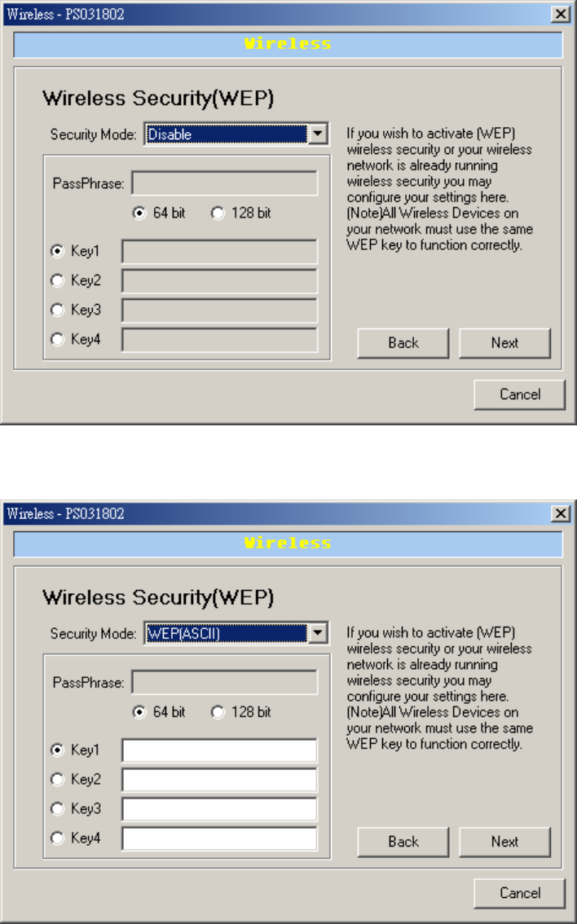The width and height of the screenshot is (577, 924).
Task: Click Back in the Disable mode dialog
Action: coord(403,343)
